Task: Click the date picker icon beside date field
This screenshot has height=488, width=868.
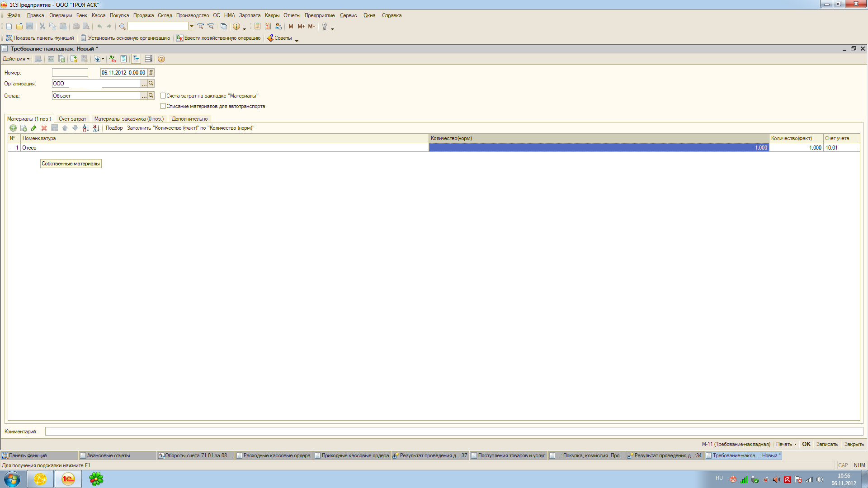Action: (151, 73)
